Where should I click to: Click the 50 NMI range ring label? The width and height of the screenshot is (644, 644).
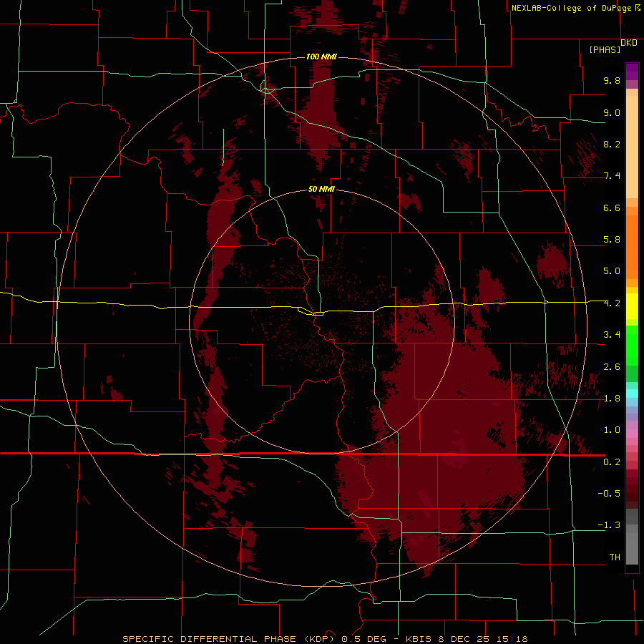click(321, 190)
